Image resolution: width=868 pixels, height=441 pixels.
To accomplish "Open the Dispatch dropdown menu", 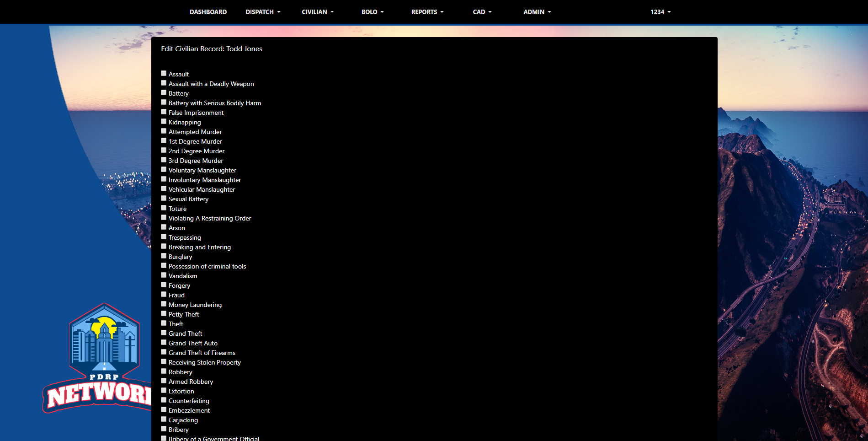I will pyautogui.click(x=263, y=12).
